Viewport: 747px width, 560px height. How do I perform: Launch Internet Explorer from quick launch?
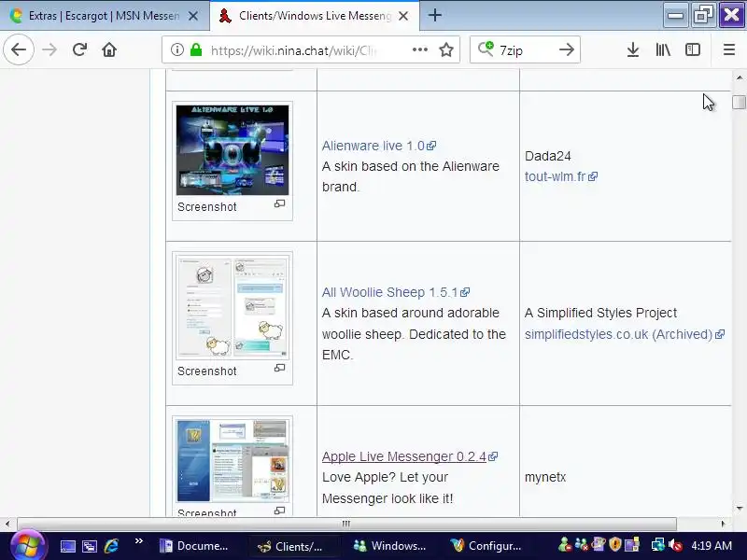[x=111, y=546]
